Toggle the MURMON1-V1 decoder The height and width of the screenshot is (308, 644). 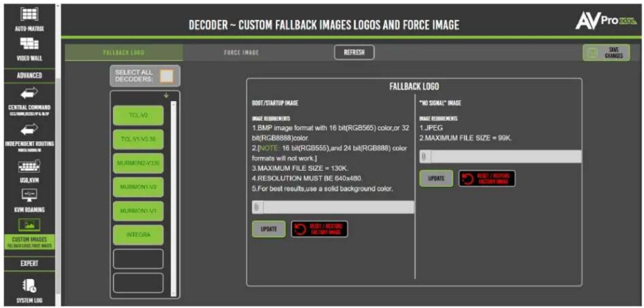pyautogui.click(x=138, y=211)
